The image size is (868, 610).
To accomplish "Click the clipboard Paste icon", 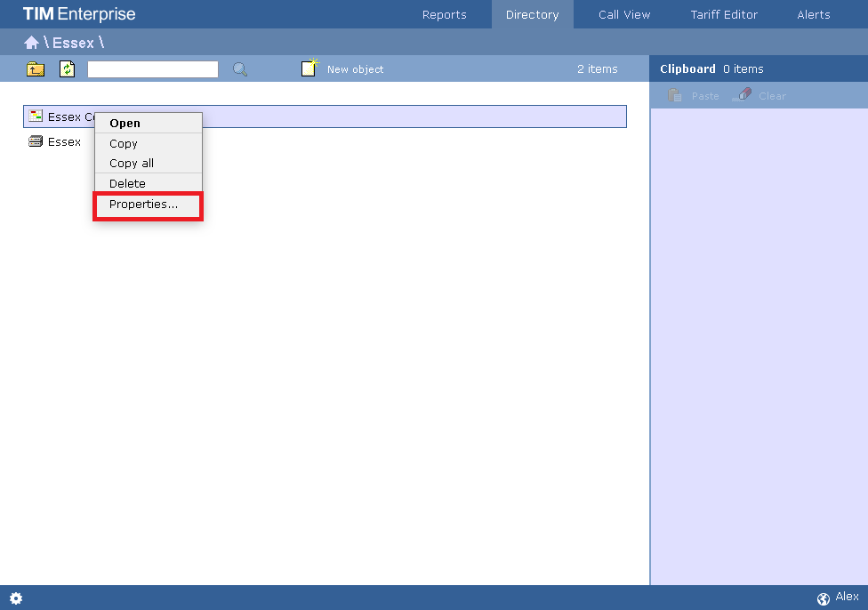I will 676,96.
